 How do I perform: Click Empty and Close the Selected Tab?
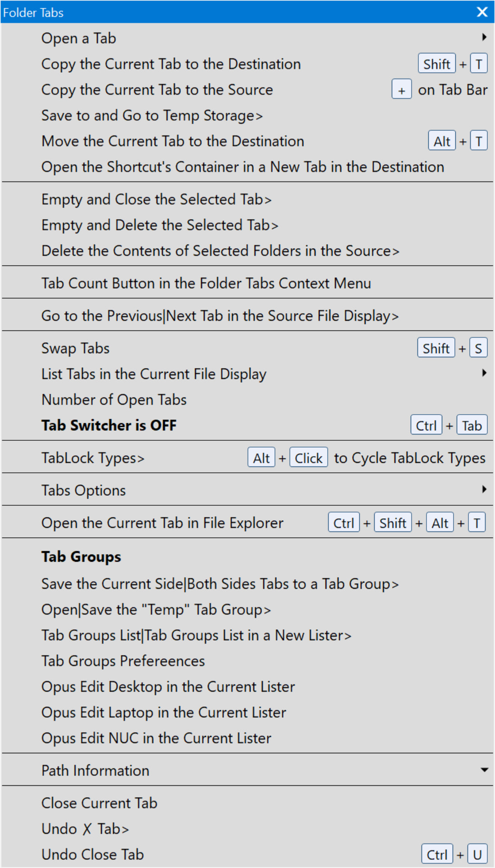[x=156, y=199]
